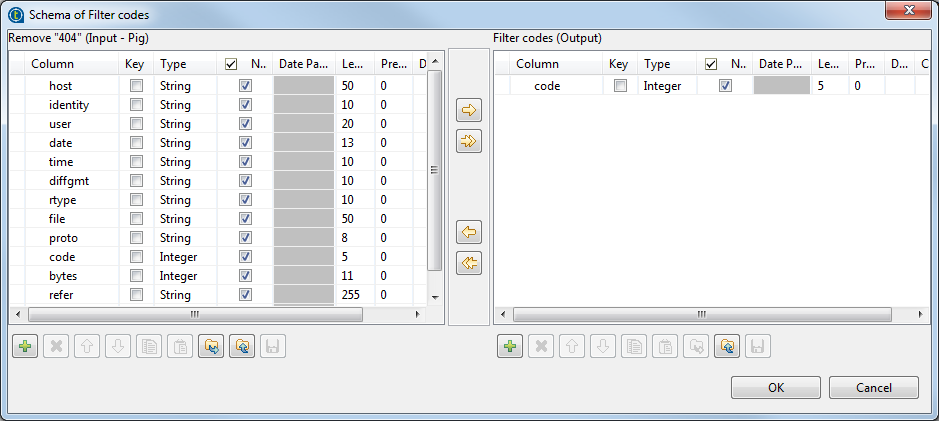The image size is (939, 421).
Task: Toggle the Nullable checkbox for the identity row
Action: 245,105
